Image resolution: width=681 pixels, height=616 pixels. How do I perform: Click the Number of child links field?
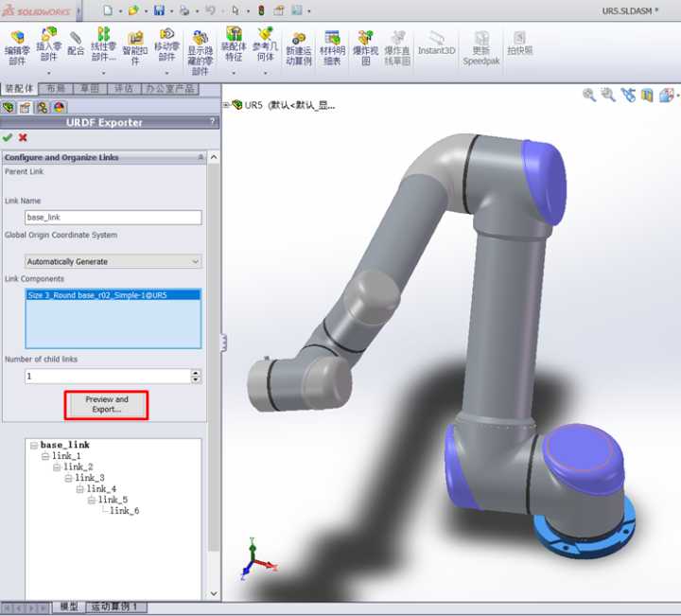pos(108,376)
